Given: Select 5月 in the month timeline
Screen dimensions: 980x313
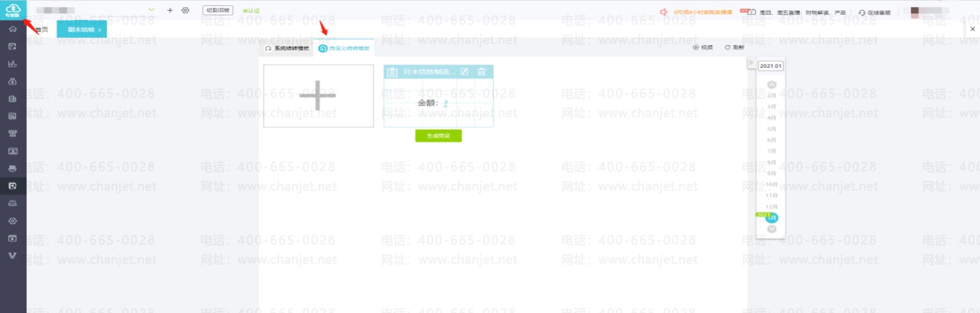Looking at the screenshot, I should click(x=772, y=129).
